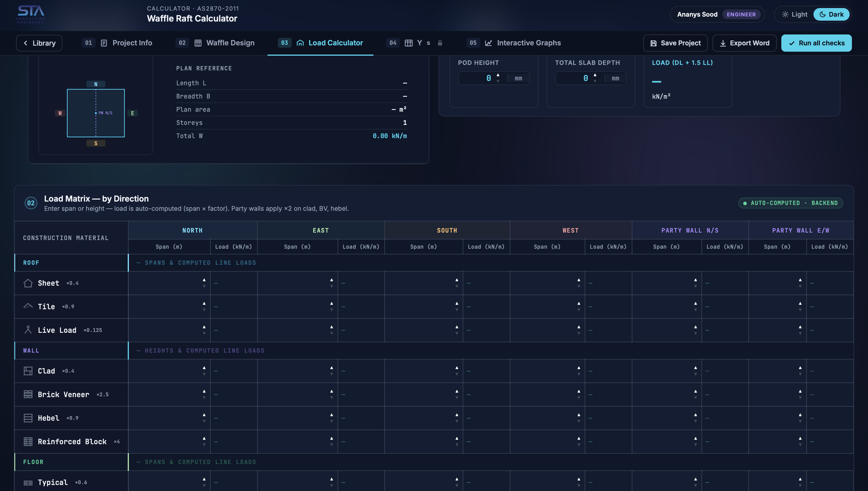Increment Clad West height spinner
Viewport: 868px width, 491px height.
tap(578, 368)
